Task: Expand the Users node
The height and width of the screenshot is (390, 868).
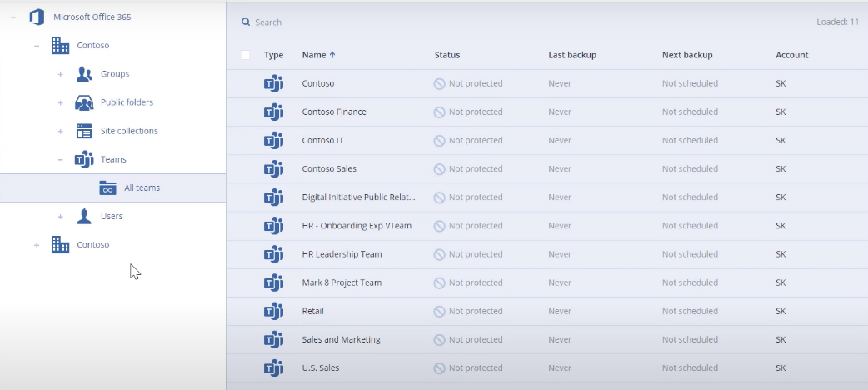Action: [x=60, y=216]
